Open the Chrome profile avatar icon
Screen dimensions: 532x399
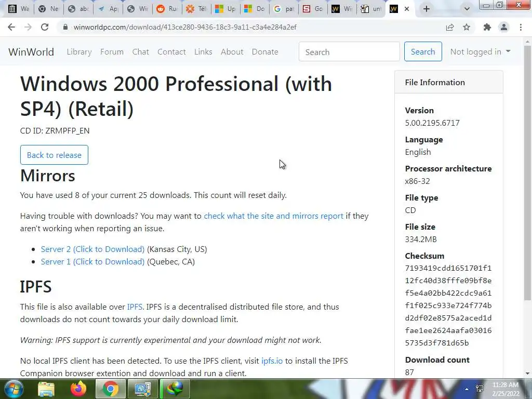click(x=504, y=27)
